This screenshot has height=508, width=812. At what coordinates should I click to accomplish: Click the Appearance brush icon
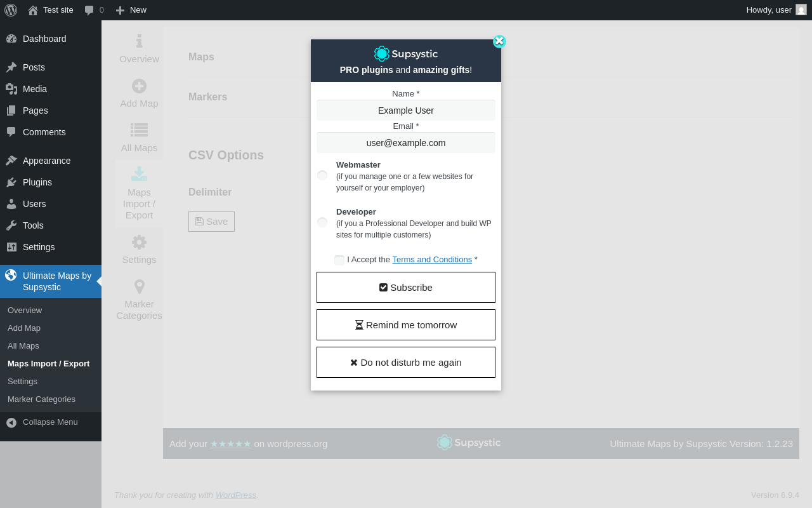point(11,161)
